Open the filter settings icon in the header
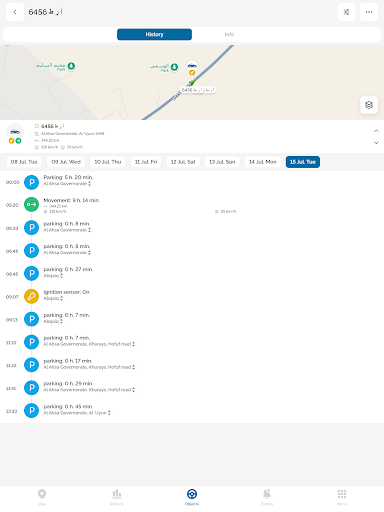 pos(346,12)
